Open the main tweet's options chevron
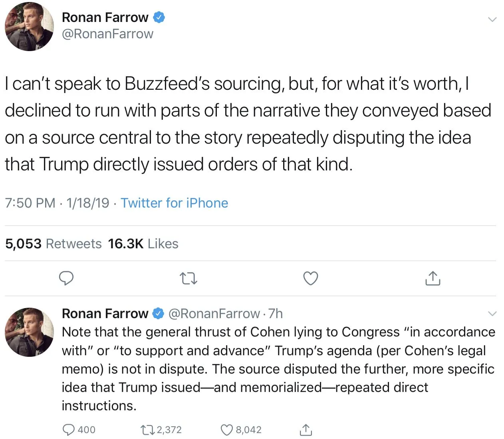Viewport: 504px width, 439px height. [x=492, y=19]
